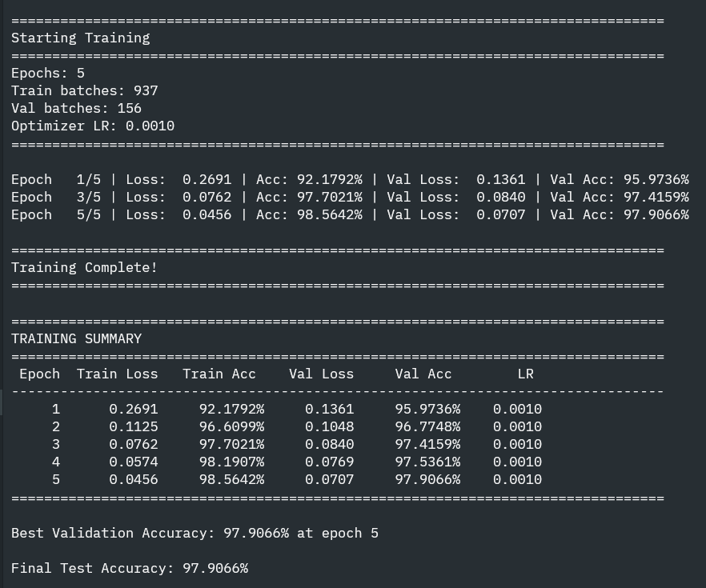The height and width of the screenshot is (588, 706).
Task: Click val loss 0.1048 in summary table
Action: (330, 426)
